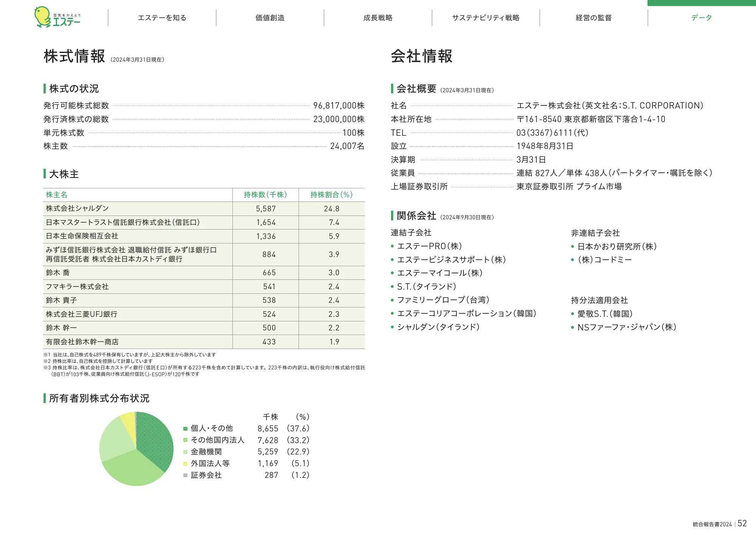Click the 有限会社鈴木幹一商店 row name
Screen dimensions: 756x535
point(82,342)
